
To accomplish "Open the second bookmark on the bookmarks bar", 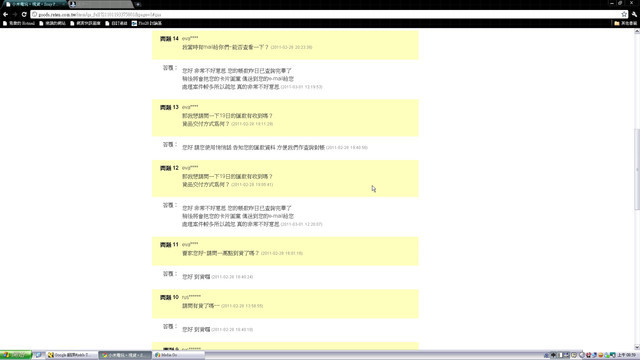I will 52,23.
